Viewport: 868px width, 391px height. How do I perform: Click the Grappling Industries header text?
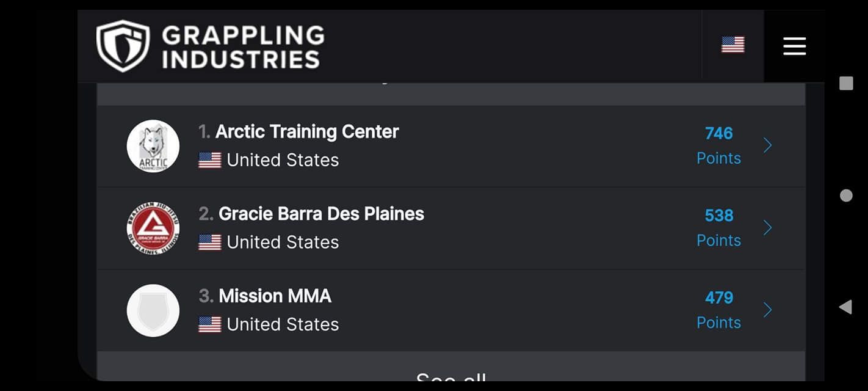point(242,47)
